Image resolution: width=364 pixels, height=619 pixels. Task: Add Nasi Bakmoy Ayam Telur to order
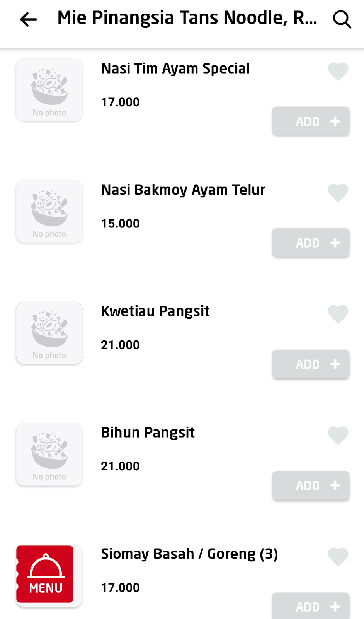tap(311, 243)
